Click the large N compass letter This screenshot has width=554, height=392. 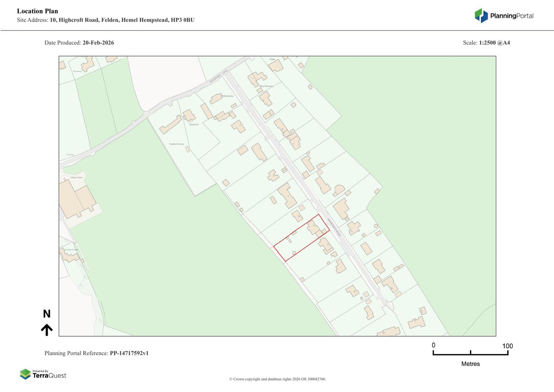[47, 314]
